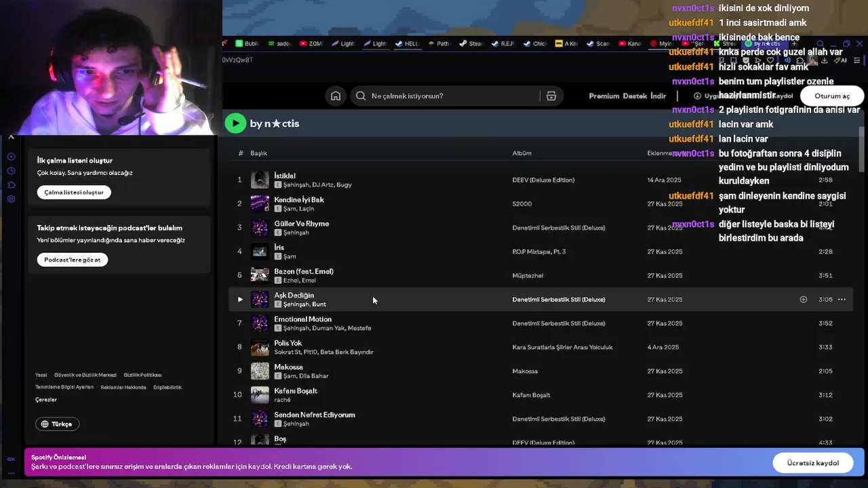
Task: Click İstiklal album cover thumbnail
Action: coord(260,180)
